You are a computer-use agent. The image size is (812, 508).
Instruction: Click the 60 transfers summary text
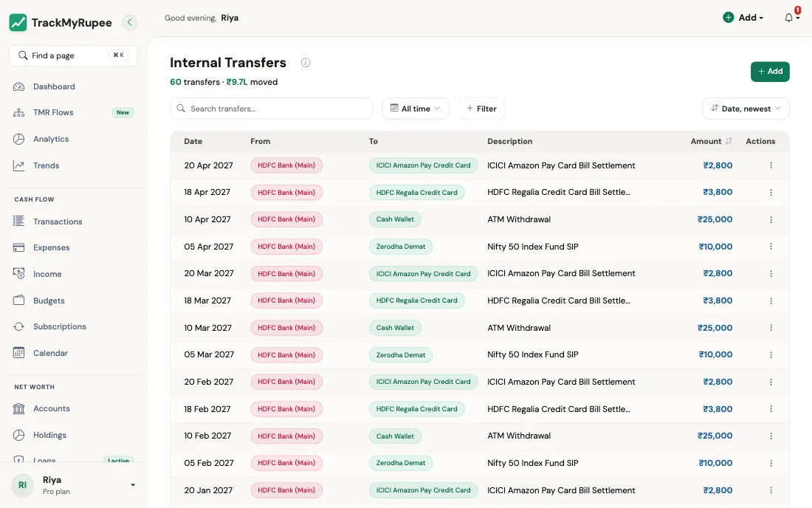[195, 82]
